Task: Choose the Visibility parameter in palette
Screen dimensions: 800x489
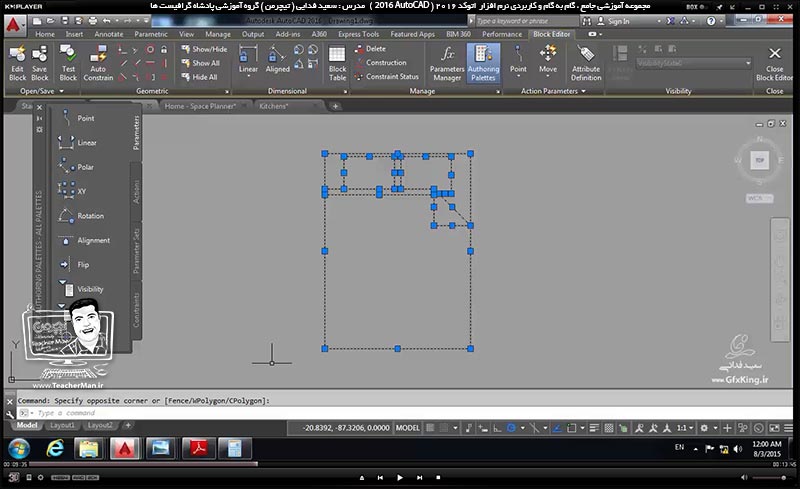Action: click(x=82, y=289)
